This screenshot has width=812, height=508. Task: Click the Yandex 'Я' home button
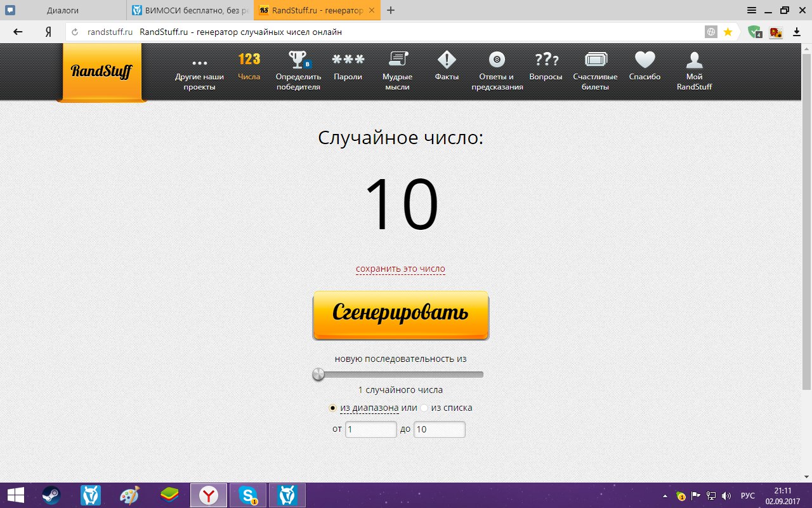pyautogui.click(x=48, y=32)
